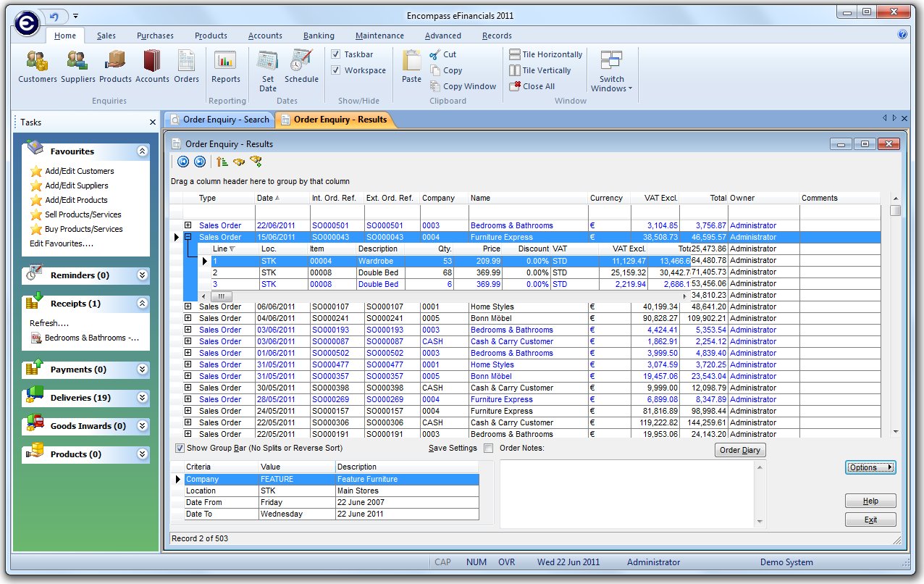Click the Order Diary button
924x584 pixels.
[x=740, y=450]
